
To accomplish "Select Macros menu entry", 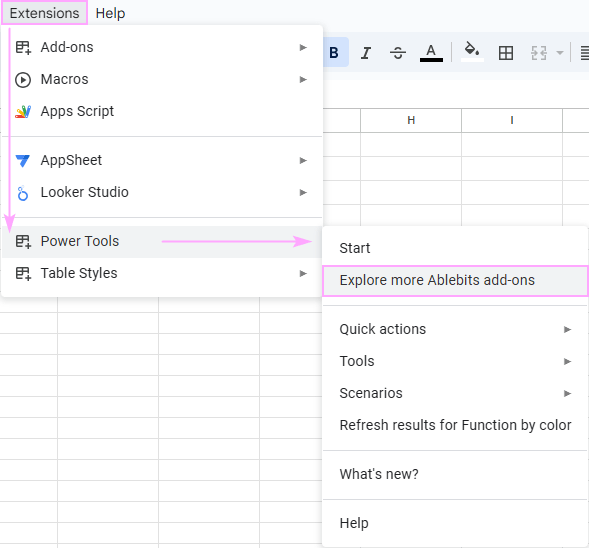I will (x=162, y=80).
